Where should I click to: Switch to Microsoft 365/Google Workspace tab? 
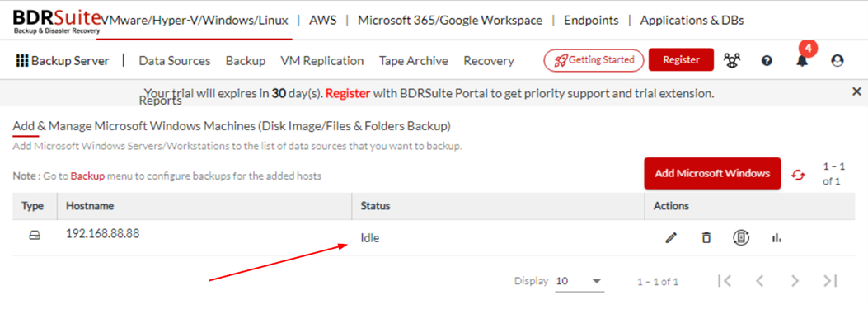[450, 21]
